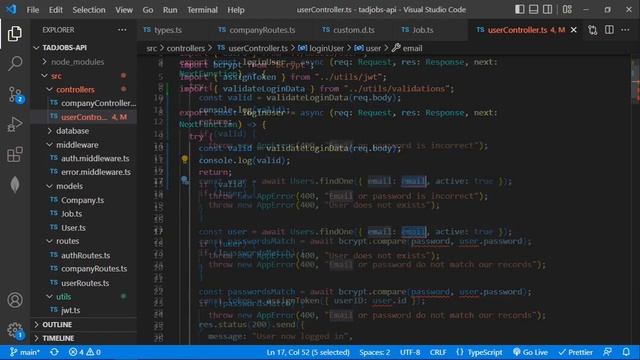Open jwt.ts in explorer
The height and width of the screenshot is (360, 640).
[x=71, y=310]
